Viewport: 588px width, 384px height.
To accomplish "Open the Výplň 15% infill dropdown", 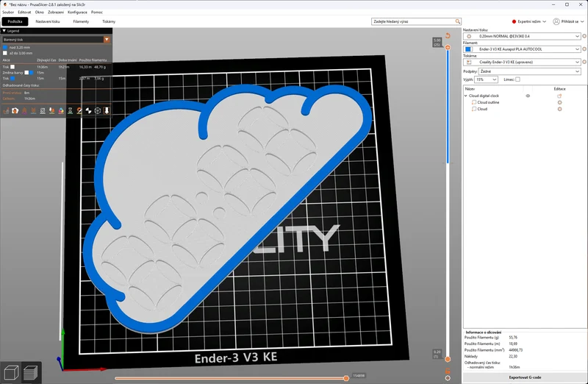I will pos(486,79).
